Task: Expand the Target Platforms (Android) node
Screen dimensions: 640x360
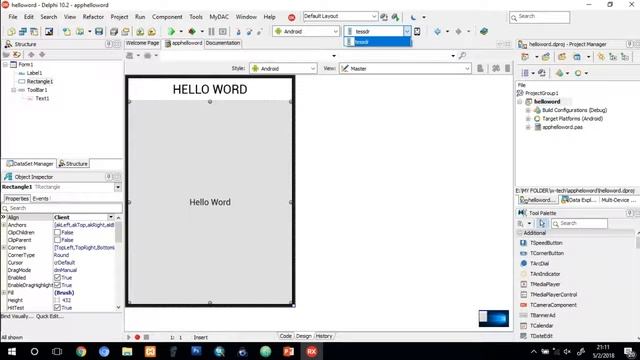Action: [528, 119]
